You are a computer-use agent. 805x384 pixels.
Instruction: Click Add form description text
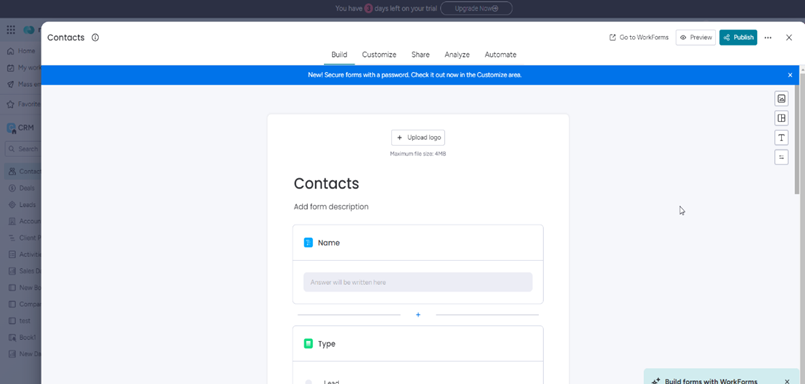[x=331, y=207]
